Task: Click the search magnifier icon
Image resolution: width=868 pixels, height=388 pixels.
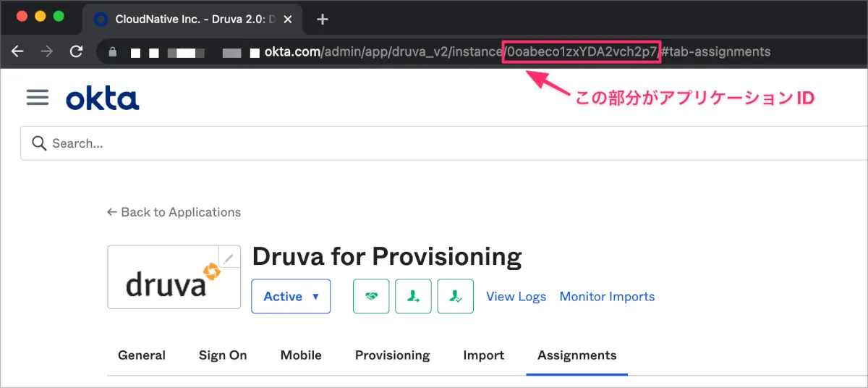Action: pyautogui.click(x=39, y=143)
